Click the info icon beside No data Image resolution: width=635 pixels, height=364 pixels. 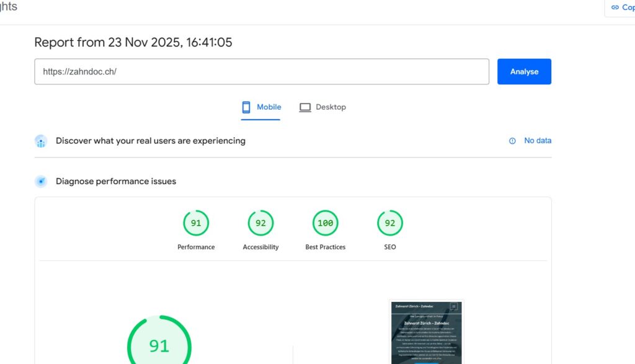tap(512, 141)
